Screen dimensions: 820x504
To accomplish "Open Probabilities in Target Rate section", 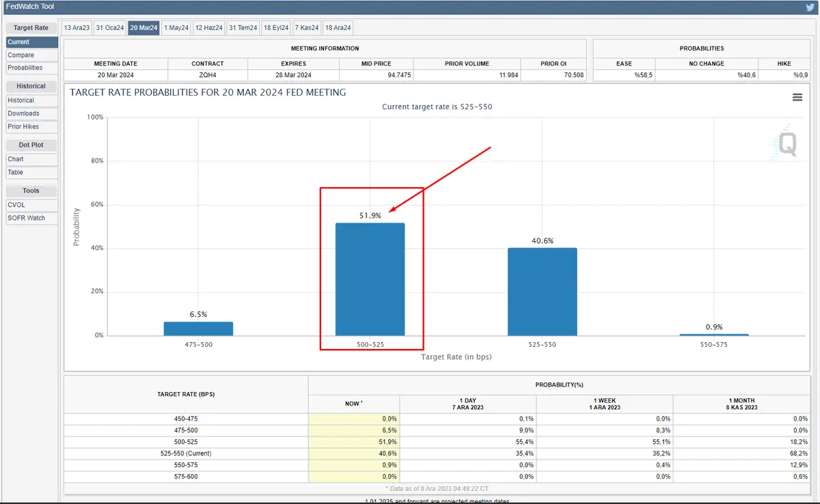I will 25,68.
